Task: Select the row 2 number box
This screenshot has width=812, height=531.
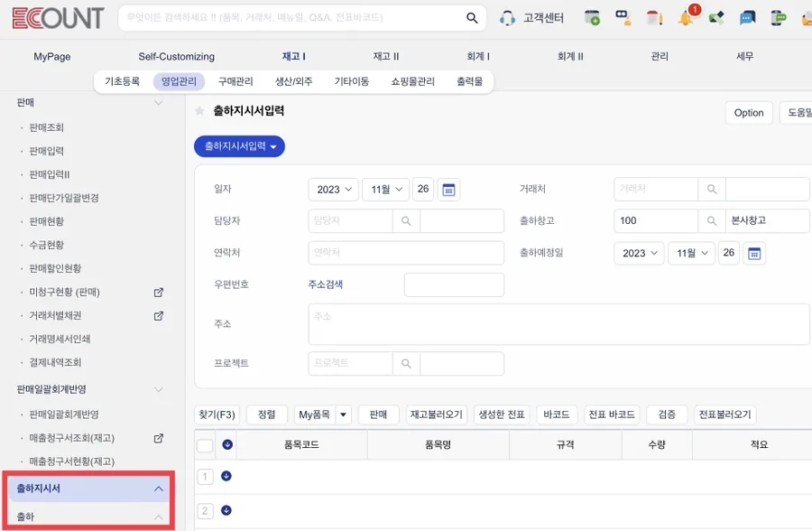Action: tap(205, 511)
